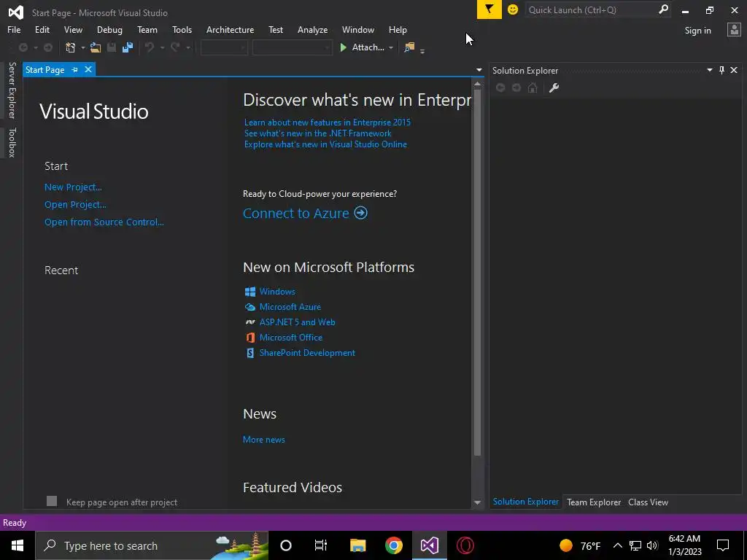
Task: Open the toolbar options overflow arrow
Action: [422, 51]
